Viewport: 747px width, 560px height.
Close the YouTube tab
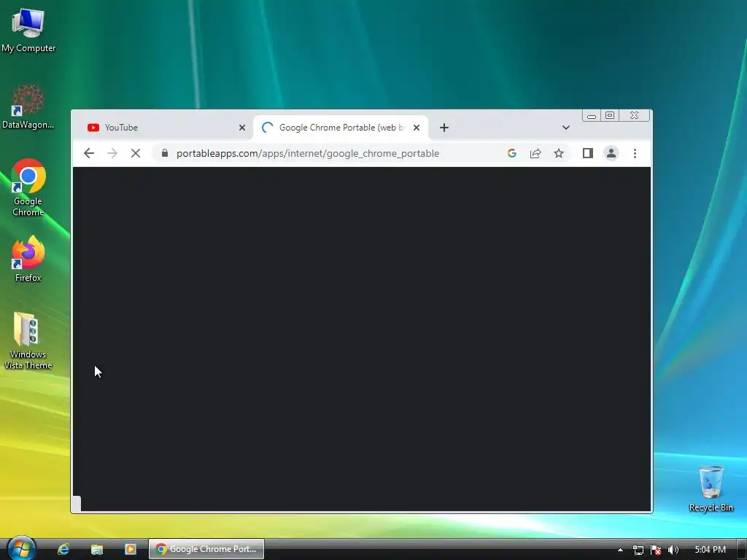coord(242,128)
